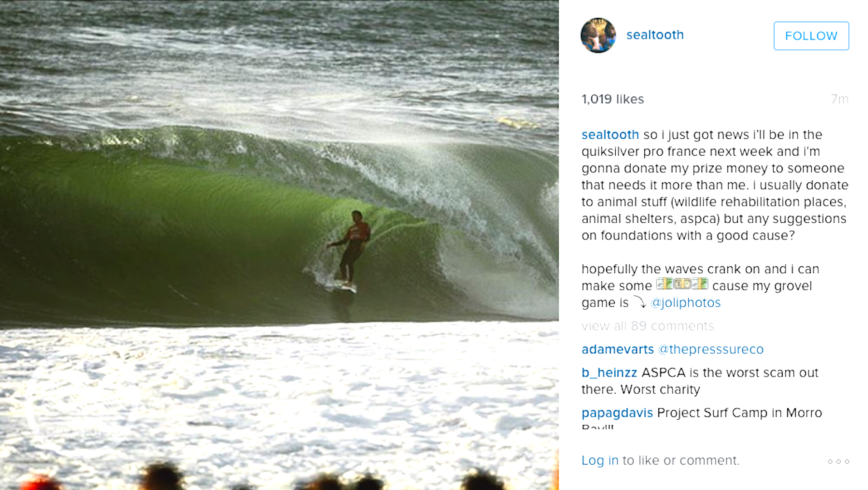Click the b_heinzz ASPCA comment text
Viewport: 868px width, 490px height.
tap(700, 381)
